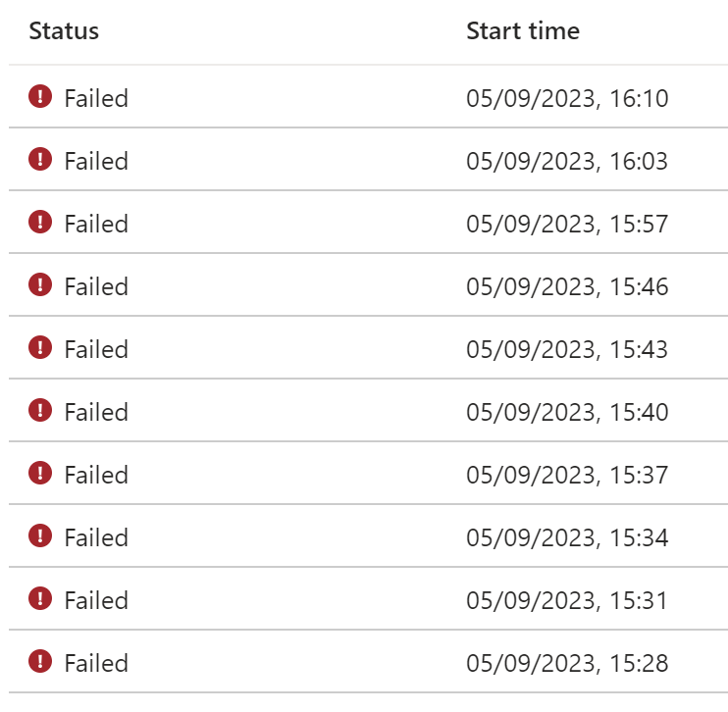This screenshot has width=728, height=712.
Task: Click the failed icon for the 15:34 run
Action: (x=40, y=535)
